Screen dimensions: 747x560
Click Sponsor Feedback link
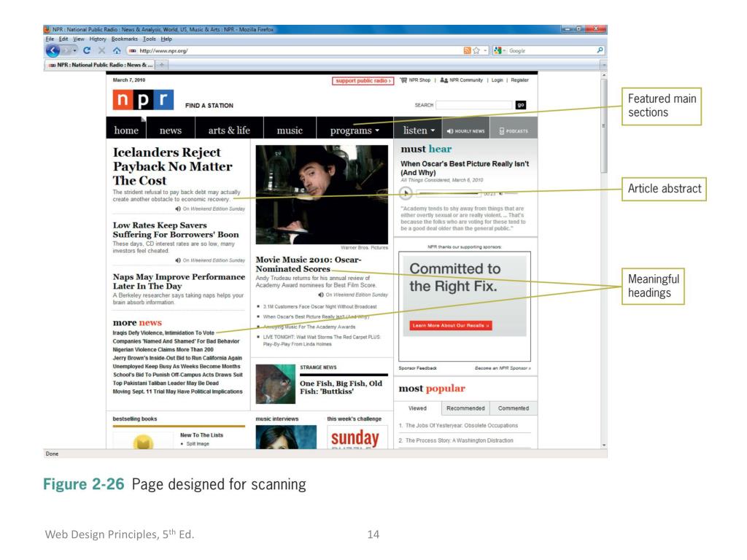click(x=417, y=368)
